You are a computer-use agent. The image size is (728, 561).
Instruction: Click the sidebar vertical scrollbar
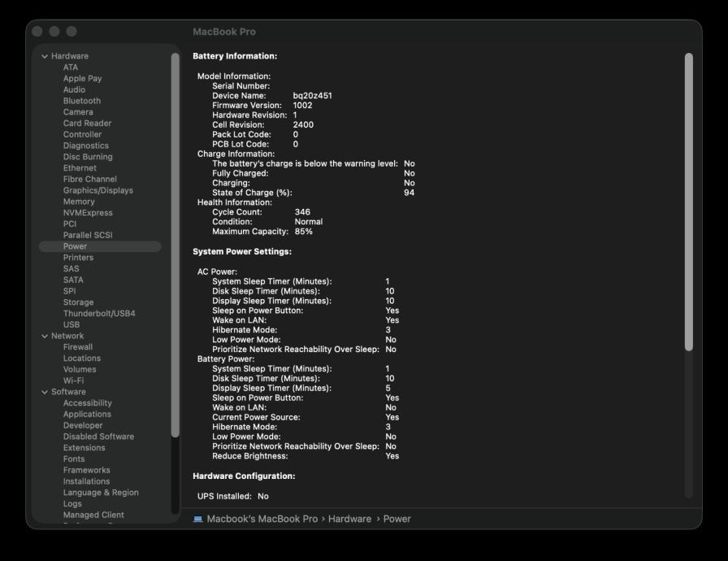175,244
